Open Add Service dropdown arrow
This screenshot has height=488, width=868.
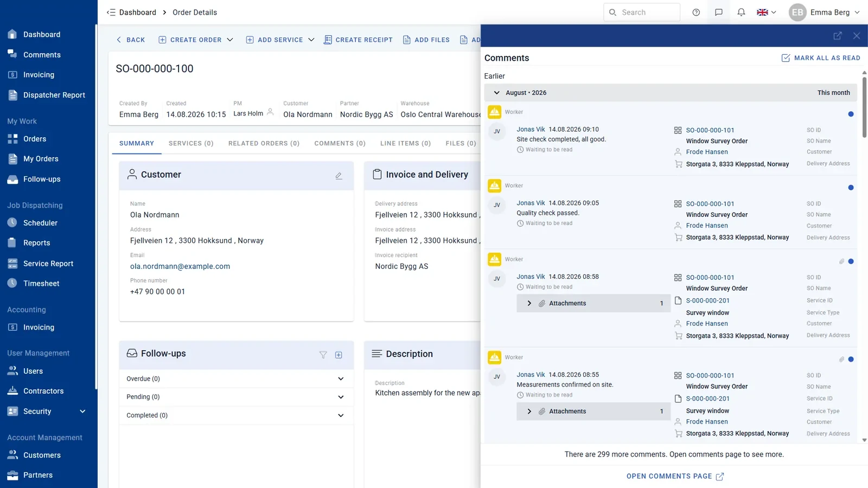311,40
